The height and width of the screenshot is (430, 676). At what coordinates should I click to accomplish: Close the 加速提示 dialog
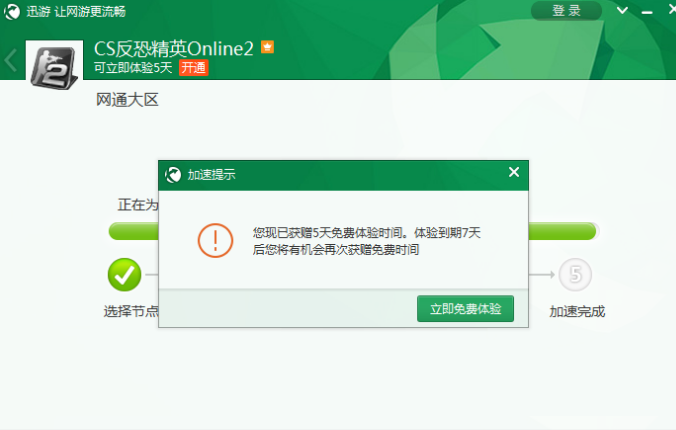513,172
